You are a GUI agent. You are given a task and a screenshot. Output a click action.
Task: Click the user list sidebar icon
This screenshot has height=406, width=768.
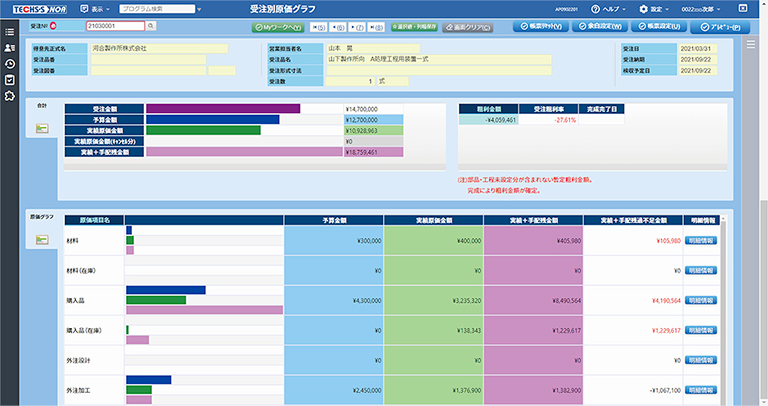pyautogui.click(x=10, y=47)
